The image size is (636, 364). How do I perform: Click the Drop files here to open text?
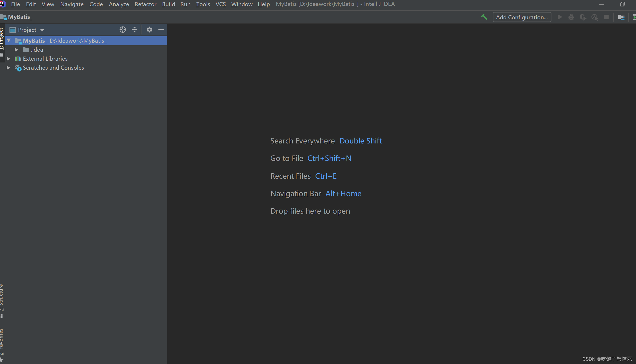point(310,211)
